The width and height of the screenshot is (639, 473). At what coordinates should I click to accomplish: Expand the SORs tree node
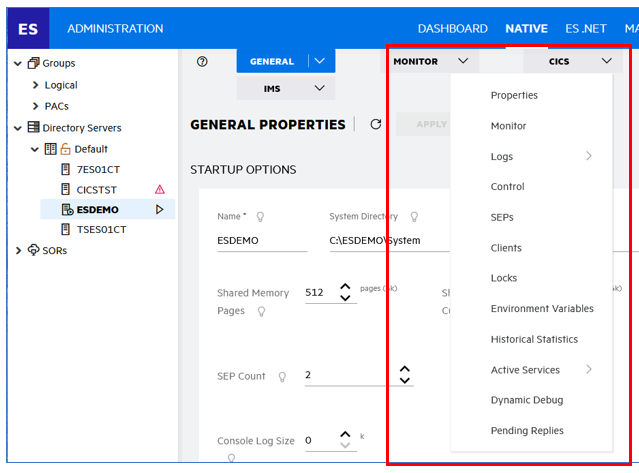tap(18, 250)
